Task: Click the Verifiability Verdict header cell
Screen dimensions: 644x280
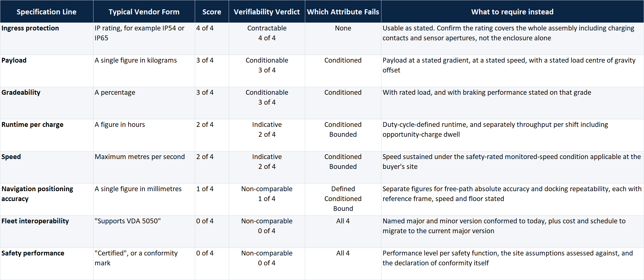Action: [267, 12]
